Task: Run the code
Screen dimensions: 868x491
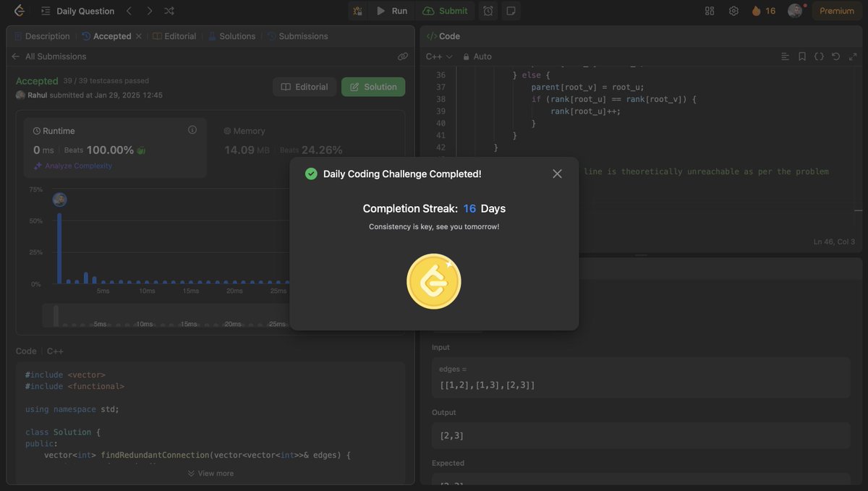Action: click(x=391, y=11)
